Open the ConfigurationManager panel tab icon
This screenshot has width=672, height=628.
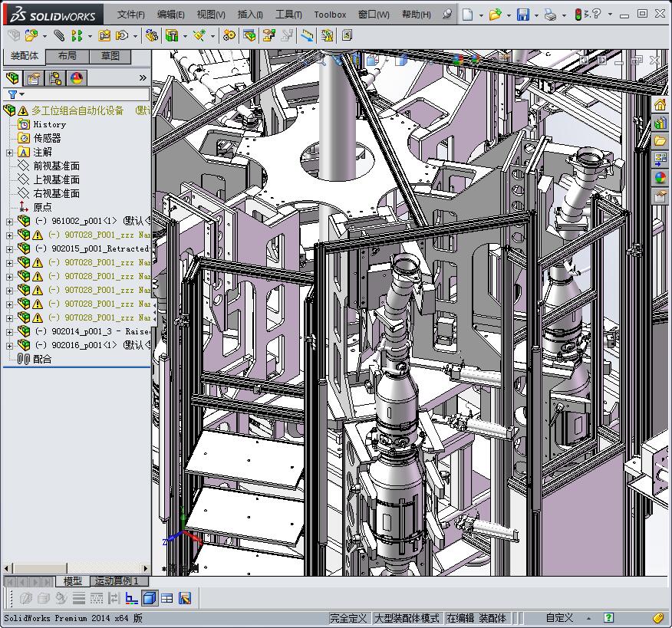55,78
